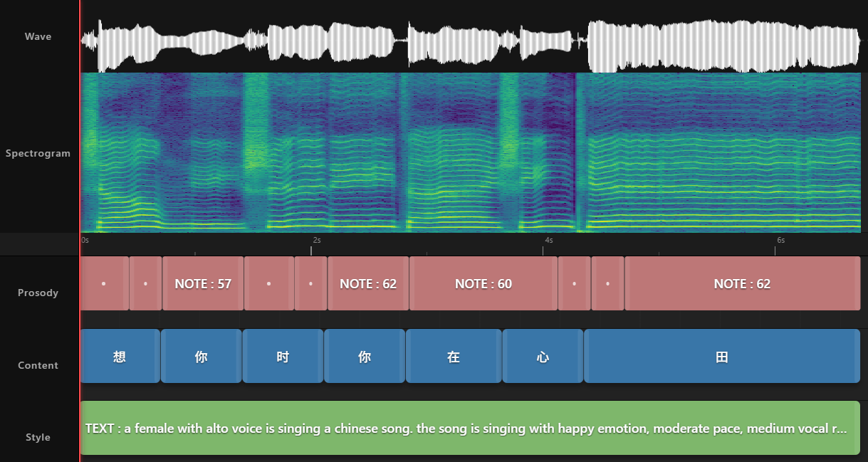Click the 2s mark on time ruler
This screenshot has height=462, width=868.
coord(316,240)
